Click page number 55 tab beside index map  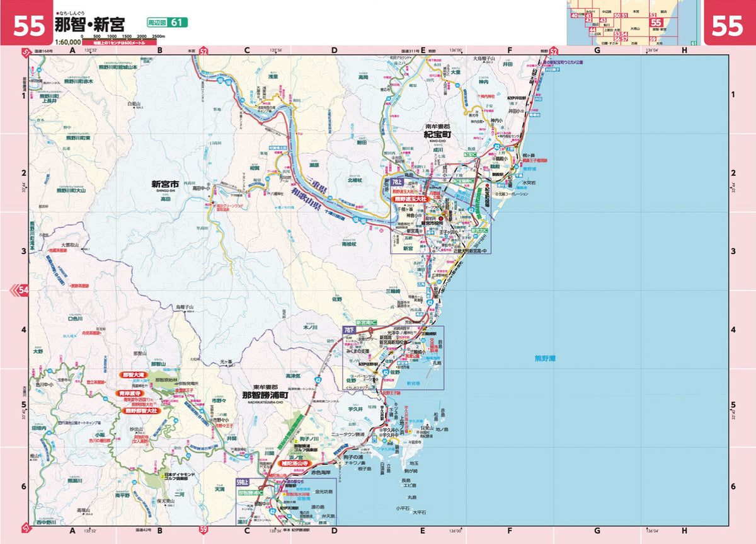[729, 25]
